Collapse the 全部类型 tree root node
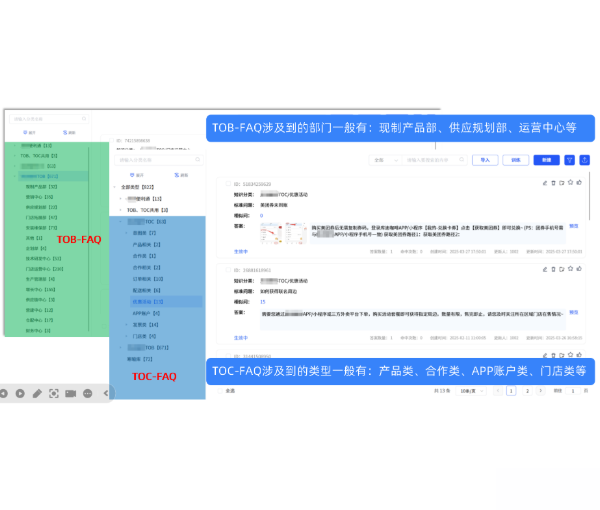This screenshot has height=510, width=600. pos(114,187)
